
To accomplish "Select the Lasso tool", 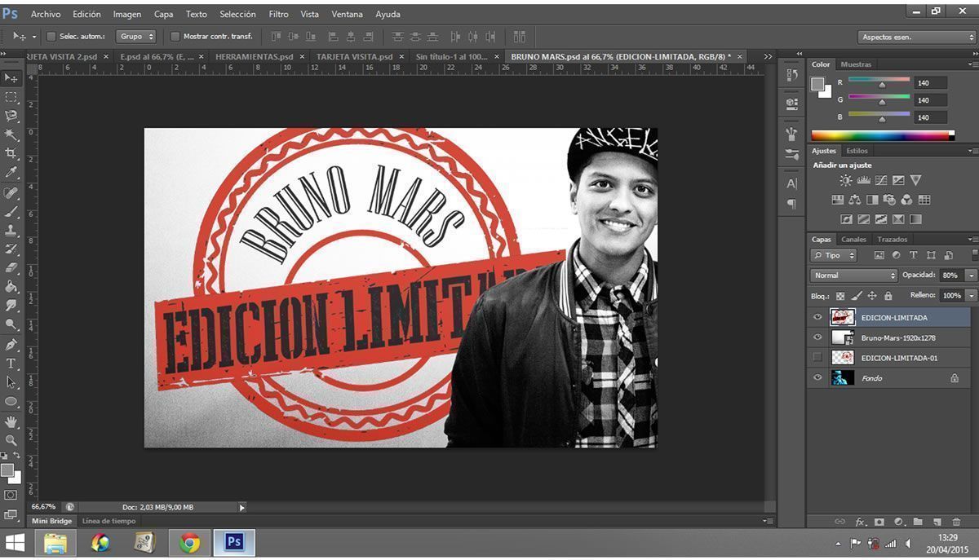I will [11, 116].
